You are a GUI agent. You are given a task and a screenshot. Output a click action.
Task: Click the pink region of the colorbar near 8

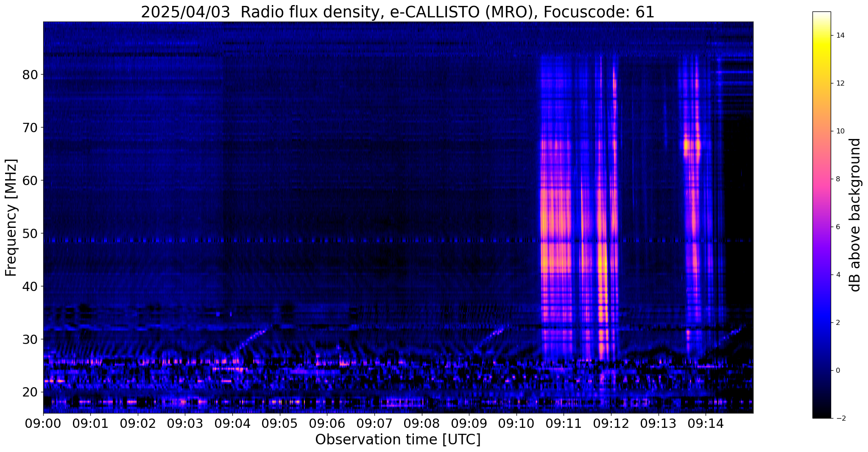point(821,179)
